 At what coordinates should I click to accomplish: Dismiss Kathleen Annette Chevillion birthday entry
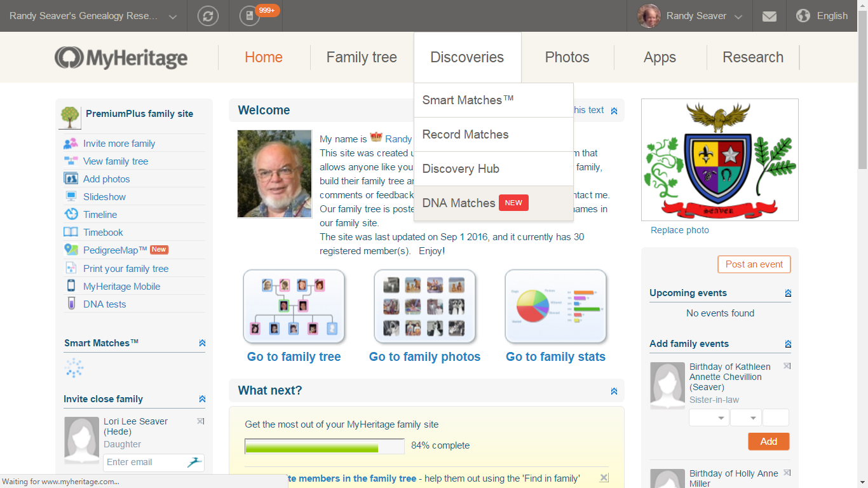tap(787, 366)
